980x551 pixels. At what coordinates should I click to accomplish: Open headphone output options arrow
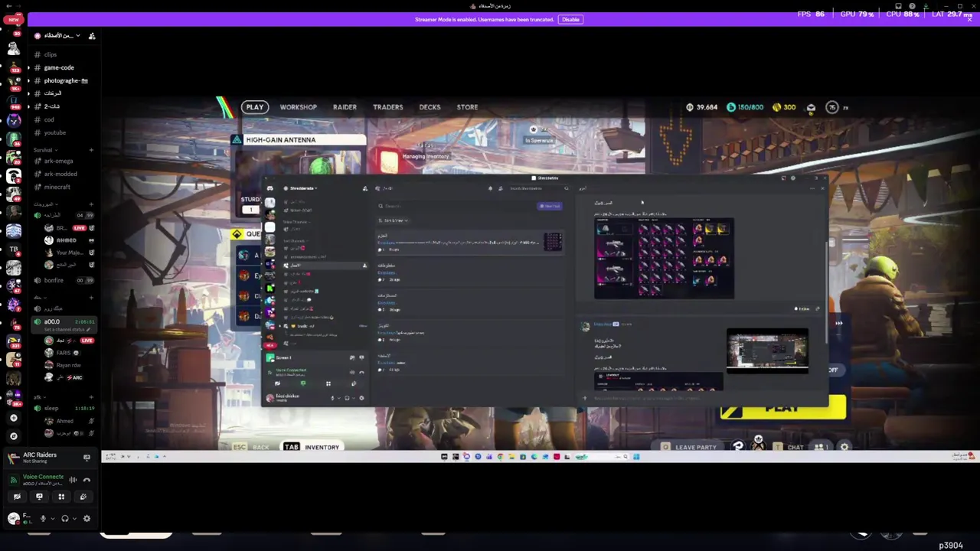coord(74,519)
